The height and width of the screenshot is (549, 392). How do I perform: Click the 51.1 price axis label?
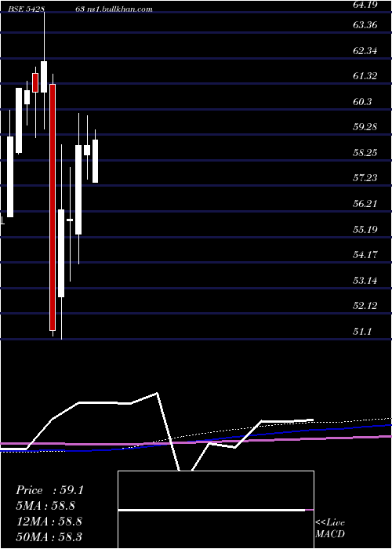pos(363,331)
